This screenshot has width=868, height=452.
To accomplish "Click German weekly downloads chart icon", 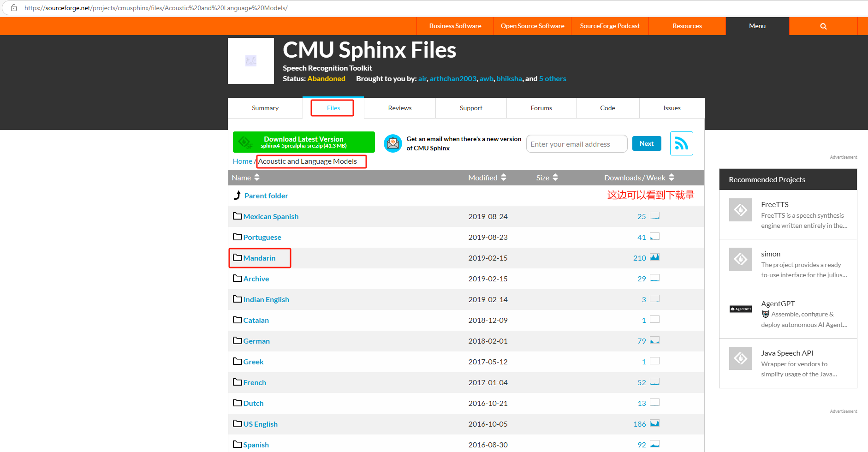I will 654,340.
